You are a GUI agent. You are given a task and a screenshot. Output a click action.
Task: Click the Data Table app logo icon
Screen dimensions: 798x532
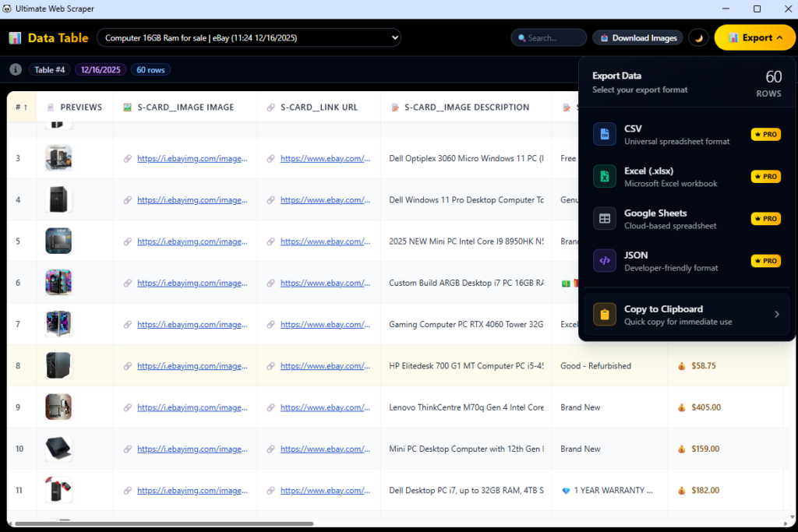tap(15, 37)
